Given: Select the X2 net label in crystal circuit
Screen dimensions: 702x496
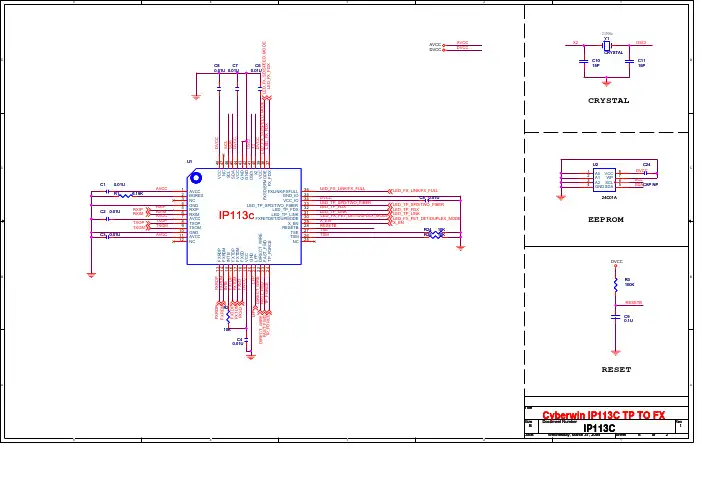Looking at the screenshot, I should [575, 43].
